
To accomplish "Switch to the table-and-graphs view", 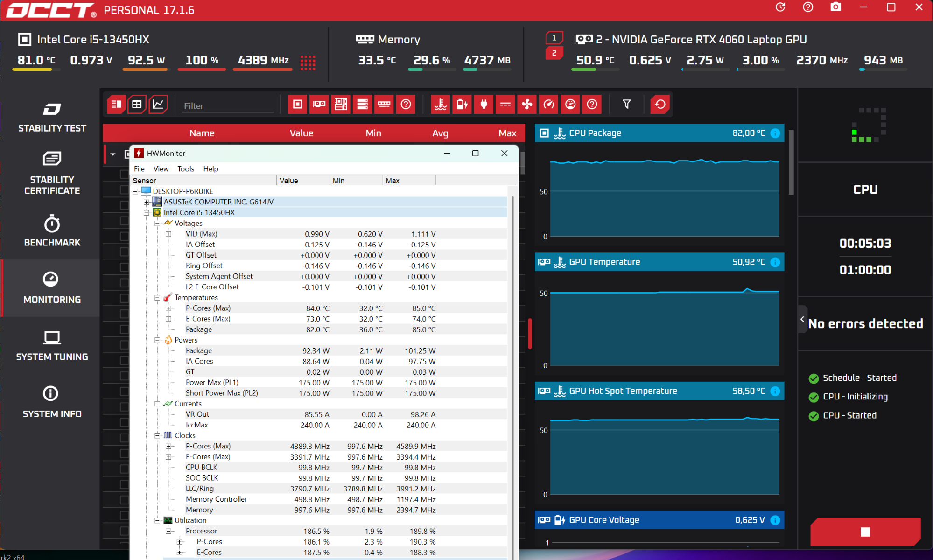I will 116,104.
